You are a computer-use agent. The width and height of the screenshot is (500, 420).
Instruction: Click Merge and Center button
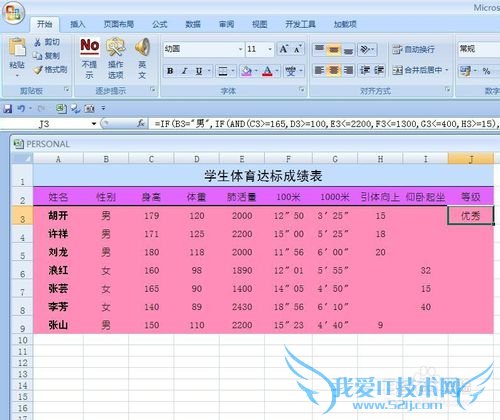click(x=417, y=70)
